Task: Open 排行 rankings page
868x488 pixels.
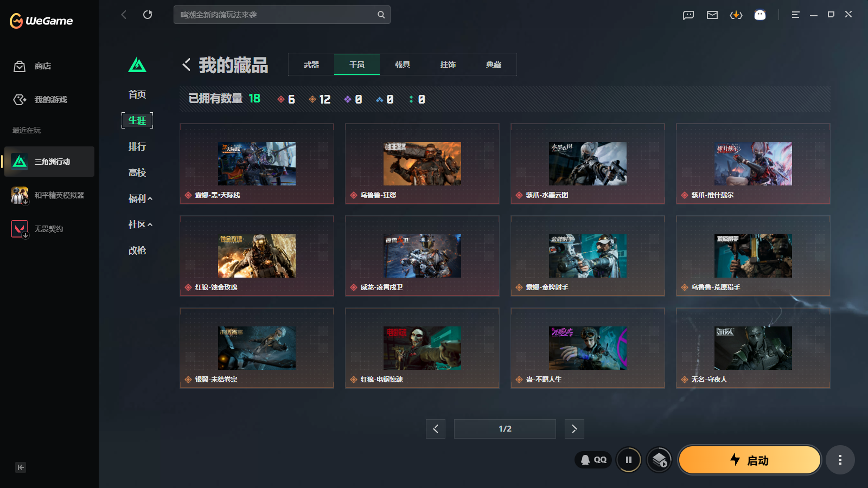Action: click(137, 146)
